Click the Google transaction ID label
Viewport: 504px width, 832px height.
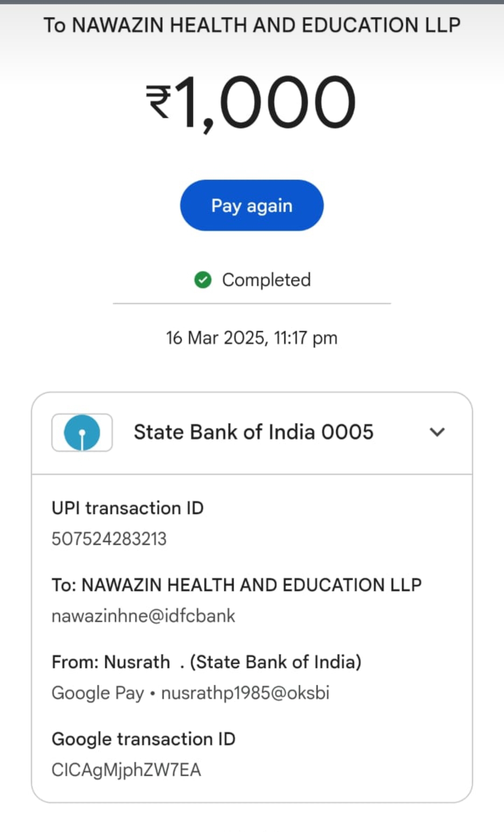[x=143, y=739]
